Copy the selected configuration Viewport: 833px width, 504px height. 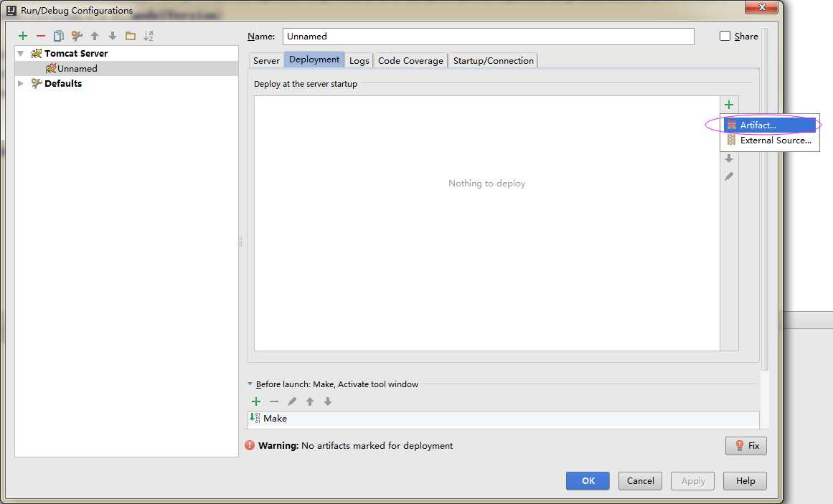[58, 36]
